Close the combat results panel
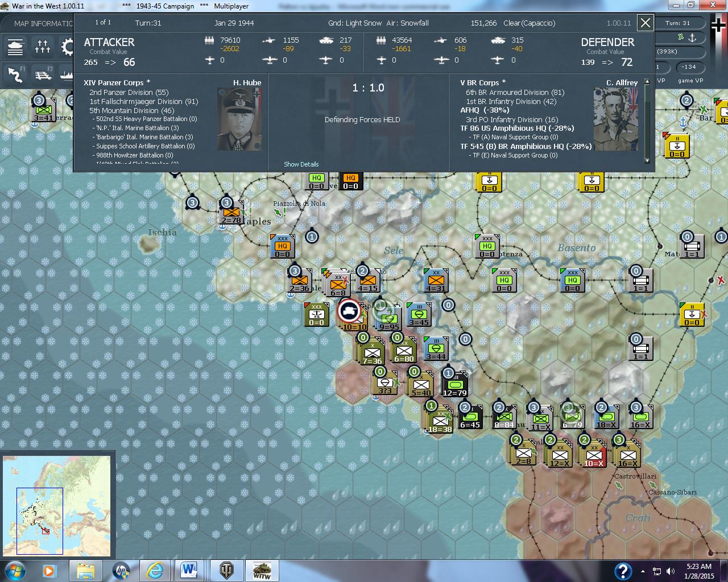 coord(646,23)
